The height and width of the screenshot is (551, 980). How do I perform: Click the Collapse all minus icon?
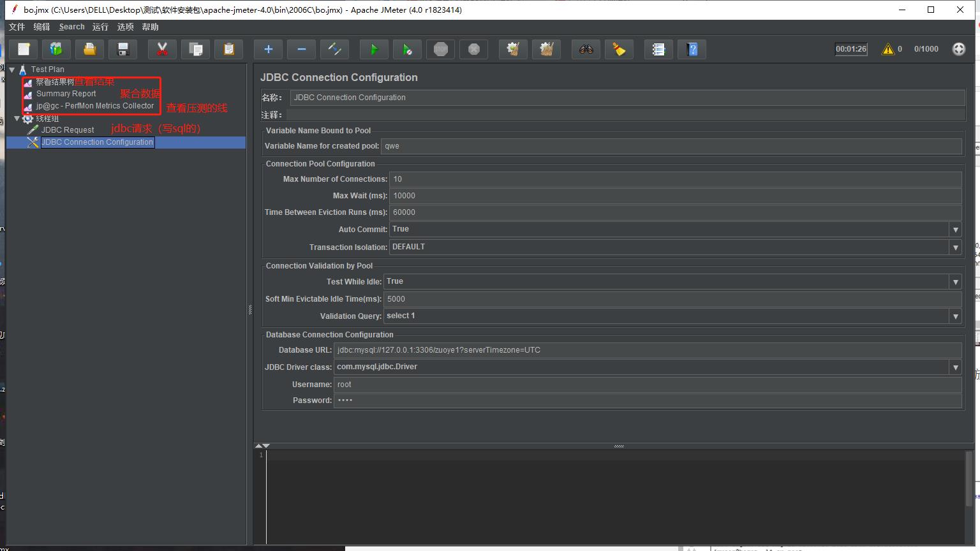pyautogui.click(x=301, y=49)
